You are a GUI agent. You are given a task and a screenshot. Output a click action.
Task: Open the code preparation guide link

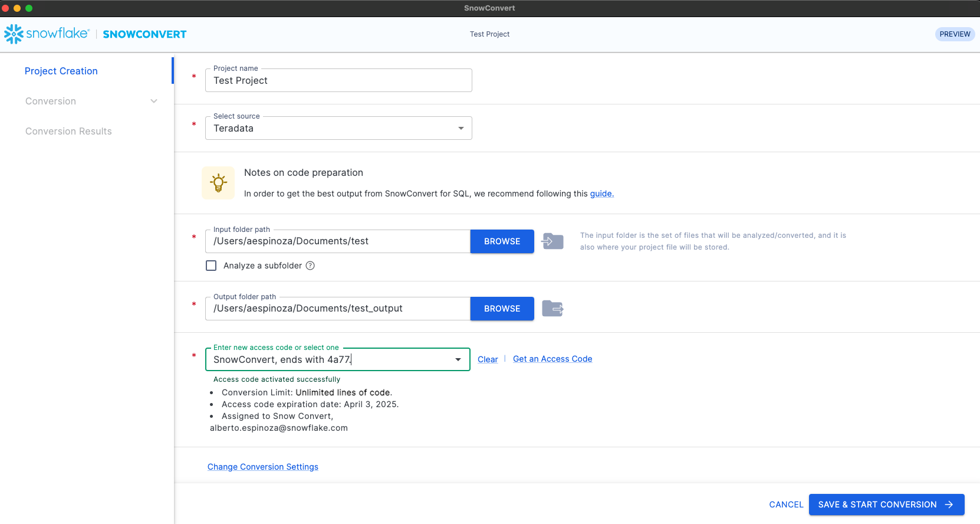[601, 194]
